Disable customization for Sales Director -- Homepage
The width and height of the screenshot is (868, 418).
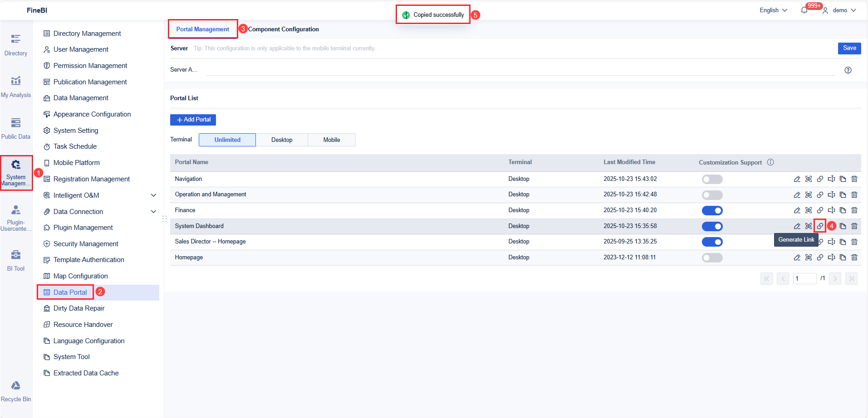pos(712,242)
